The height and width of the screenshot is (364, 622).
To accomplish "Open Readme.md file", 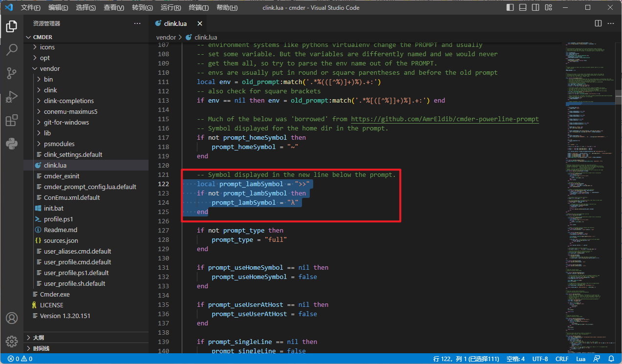I will tap(86, 230).
